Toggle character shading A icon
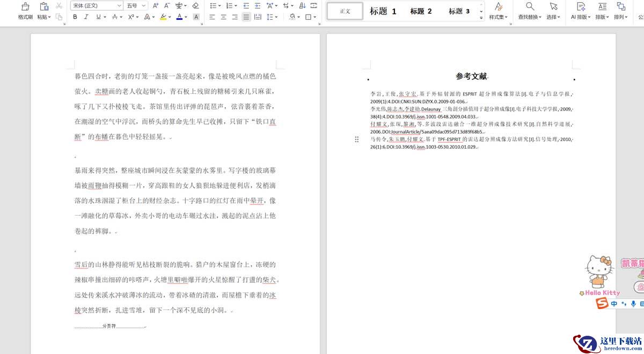Image resolution: width=644 pixels, height=354 pixels. [196, 17]
